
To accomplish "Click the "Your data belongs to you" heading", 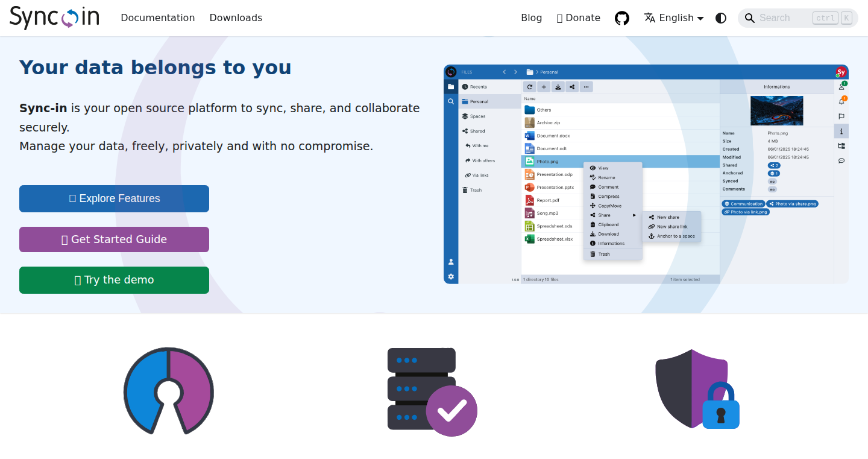I will pyautogui.click(x=156, y=67).
